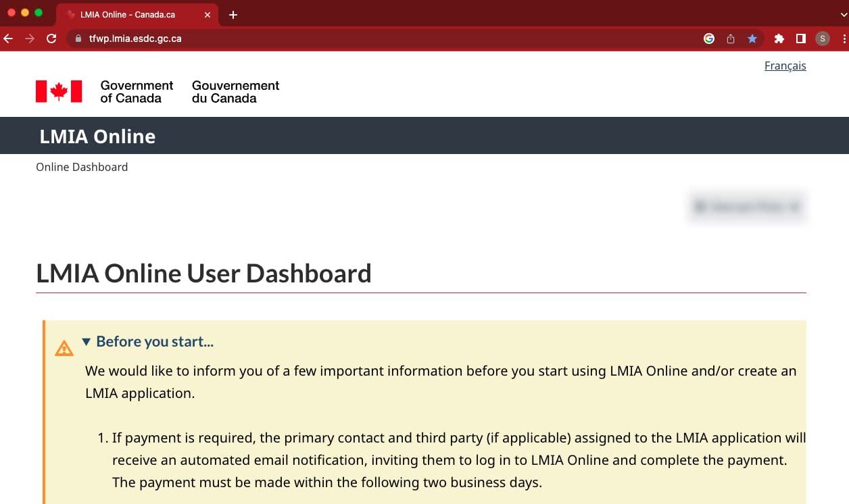This screenshot has width=849, height=504.
Task: Open the blurred account dropdown button
Action: tap(748, 207)
